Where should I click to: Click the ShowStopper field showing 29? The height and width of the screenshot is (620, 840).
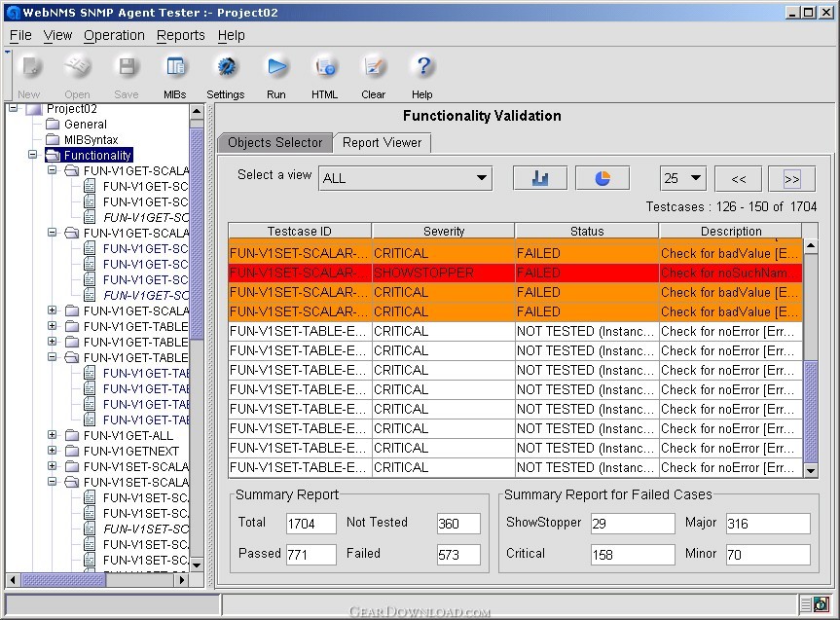pyautogui.click(x=633, y=524)
